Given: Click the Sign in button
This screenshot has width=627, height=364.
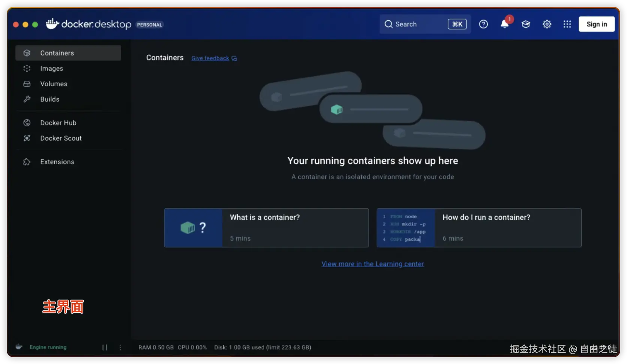Looking at the screenshot, I should [597, 24].
